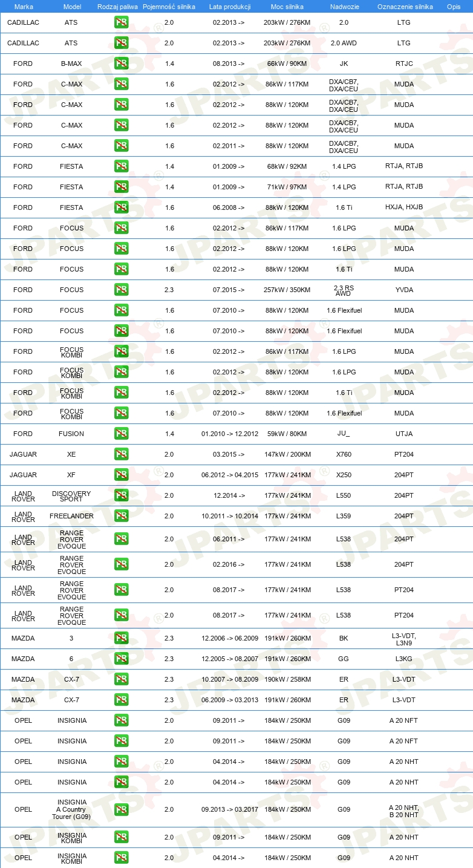Select the model cell 'B-MAX'
This screenshot has width=473, height=868.
tap(71, 64)
